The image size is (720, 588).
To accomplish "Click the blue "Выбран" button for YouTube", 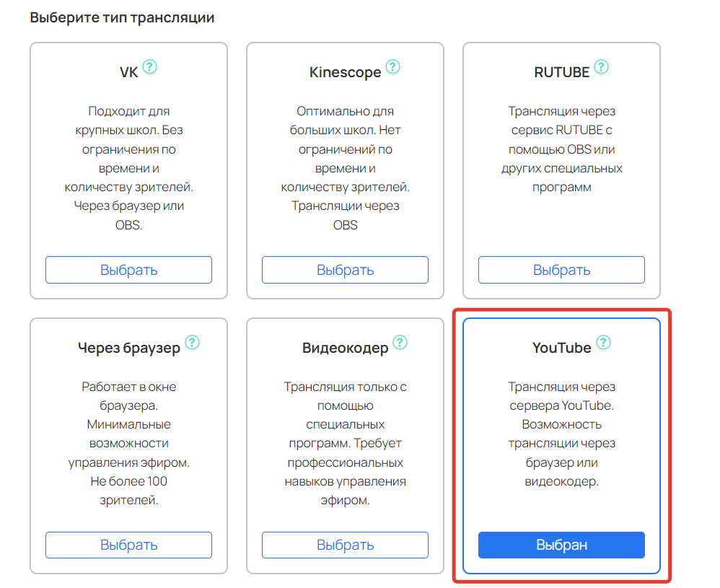I will [x=561, y=545].
